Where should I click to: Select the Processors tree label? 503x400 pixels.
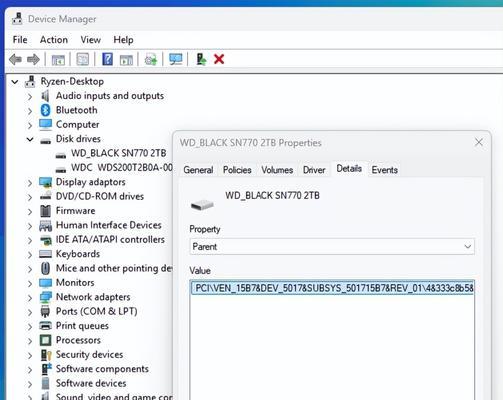coord(78,340)
